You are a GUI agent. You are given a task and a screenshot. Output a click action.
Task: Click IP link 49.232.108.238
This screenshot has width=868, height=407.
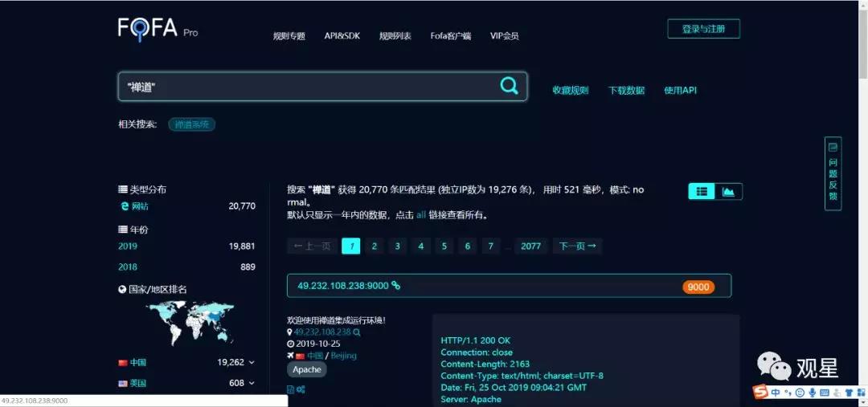click(322, 332)
